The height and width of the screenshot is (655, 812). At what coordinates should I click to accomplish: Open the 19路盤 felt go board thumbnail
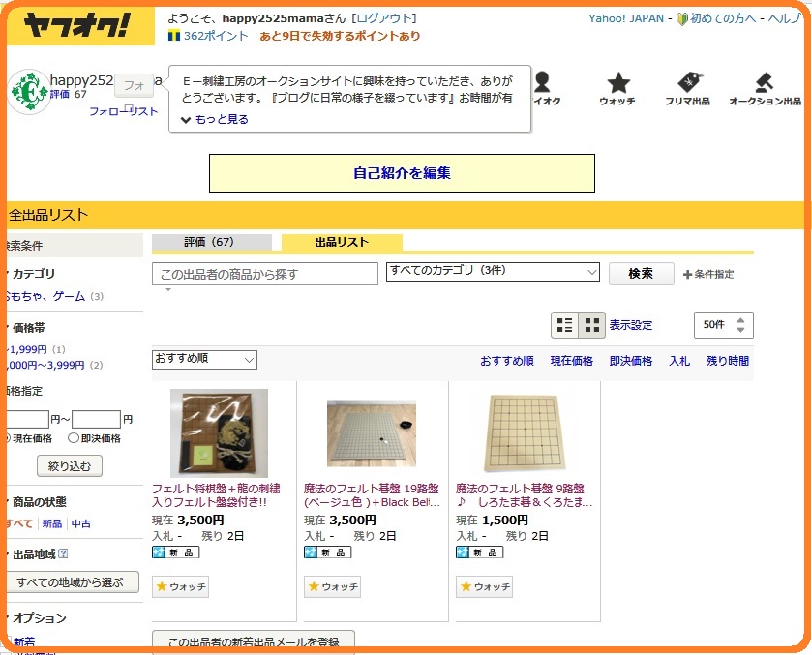click(372, 433)
